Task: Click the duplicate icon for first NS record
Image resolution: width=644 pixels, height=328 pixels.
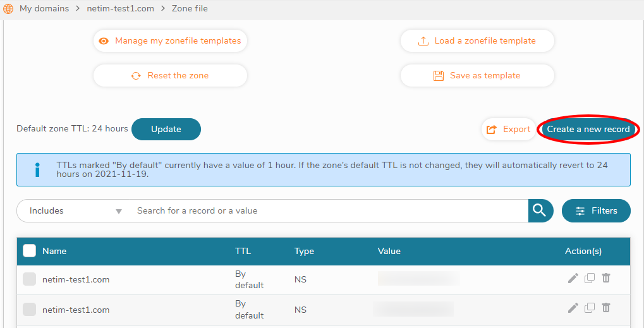Action: [590, 278]
